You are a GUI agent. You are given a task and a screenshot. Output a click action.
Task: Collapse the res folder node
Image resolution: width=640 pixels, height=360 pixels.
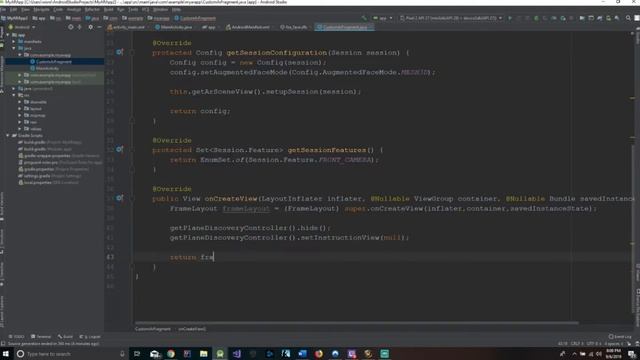point(14,95)
